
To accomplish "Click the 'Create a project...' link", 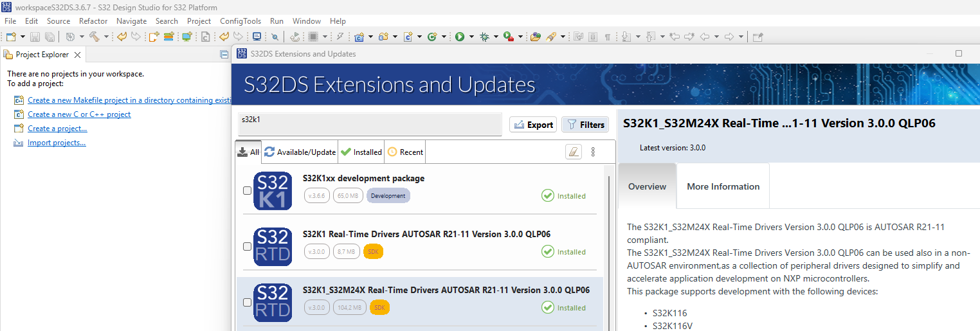I will tap(57, 129).
